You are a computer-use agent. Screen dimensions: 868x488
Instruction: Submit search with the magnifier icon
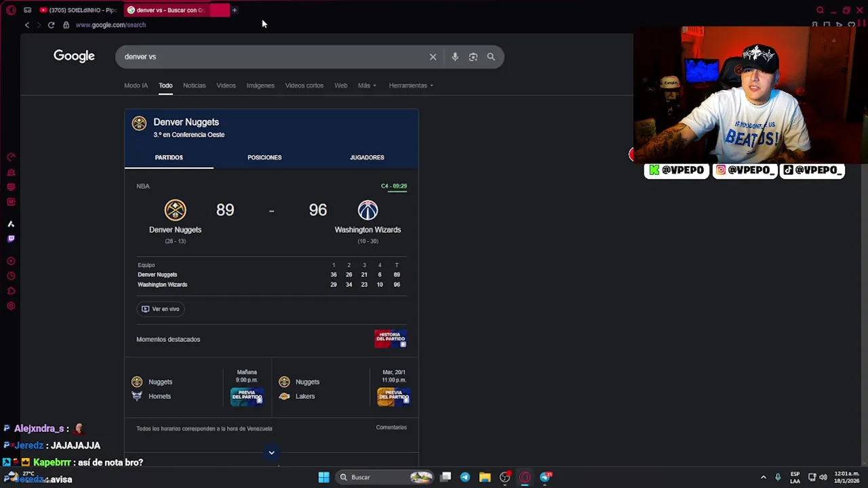[491, 57]
